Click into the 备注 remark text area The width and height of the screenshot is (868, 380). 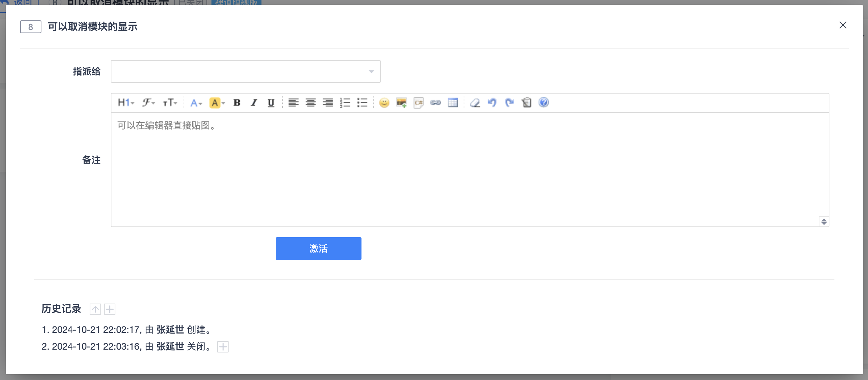click(x=470, y=170)
